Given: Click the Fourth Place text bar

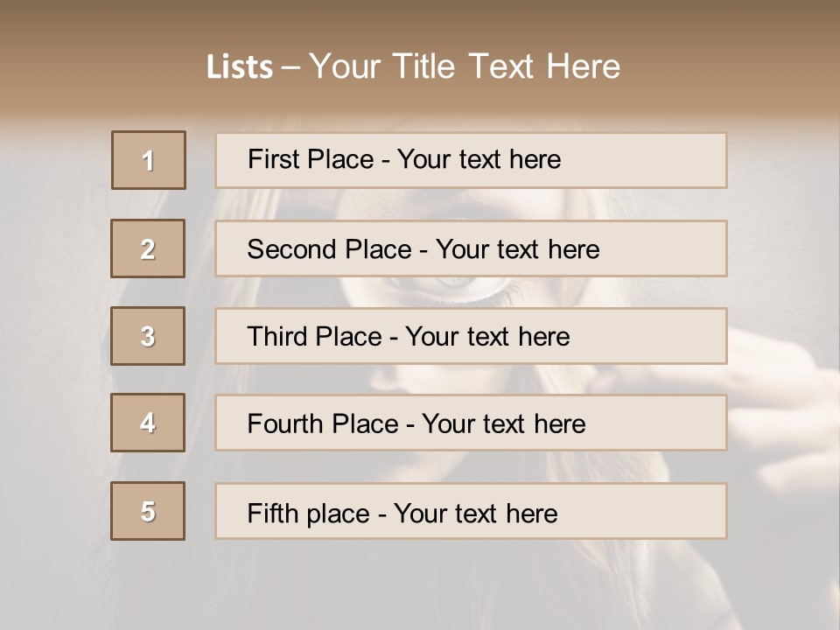Looking at the screenshot, I should (471, 423).
